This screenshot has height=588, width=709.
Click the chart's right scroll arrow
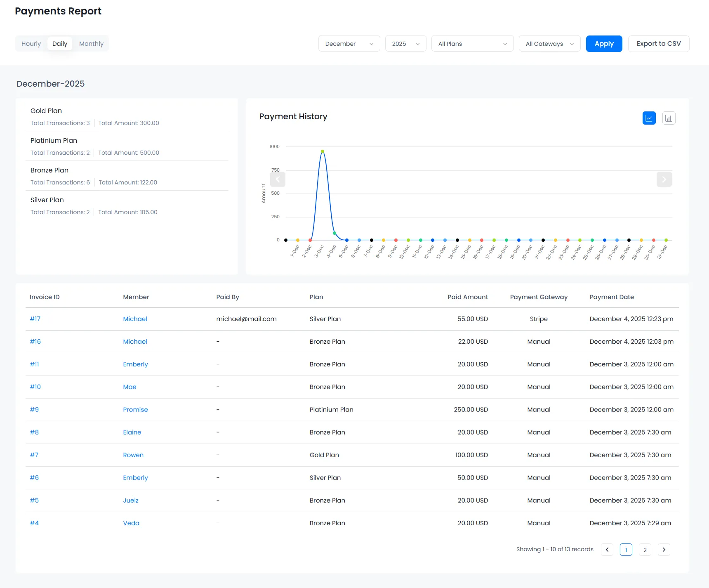pyautogui.click(x=664, y=179)
